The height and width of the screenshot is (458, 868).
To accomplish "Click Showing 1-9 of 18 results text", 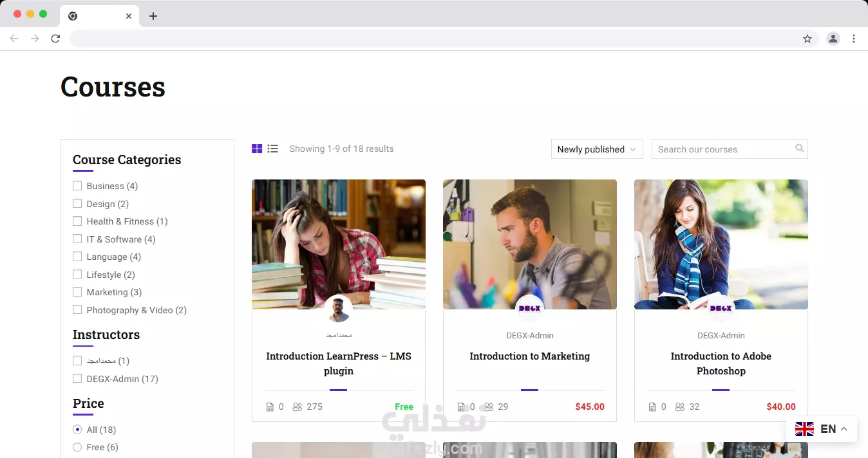I will 341,149.
